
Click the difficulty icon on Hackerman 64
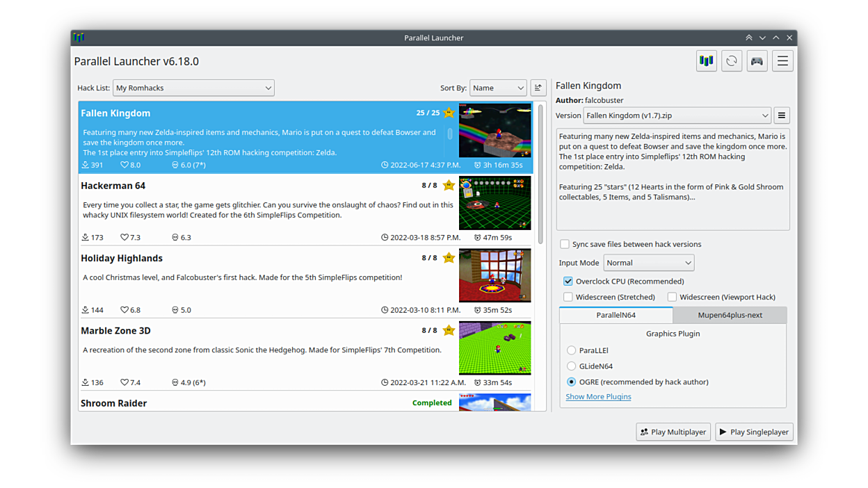[175, 237]
